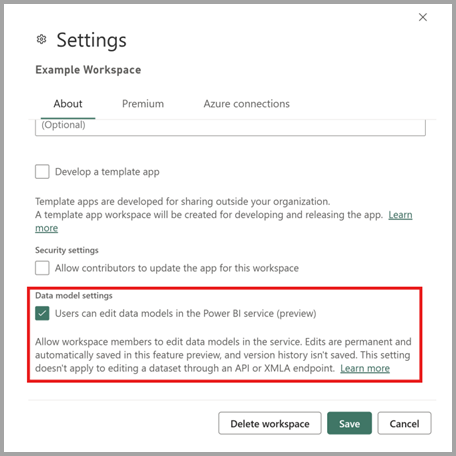Check Allow contributors to update the app
456x456 pixels.
(x=42, y=268)
